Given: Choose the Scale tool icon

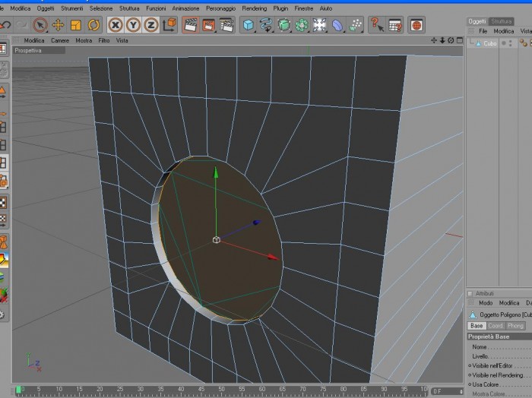Looking at the screenshot, I should (76, 25).
